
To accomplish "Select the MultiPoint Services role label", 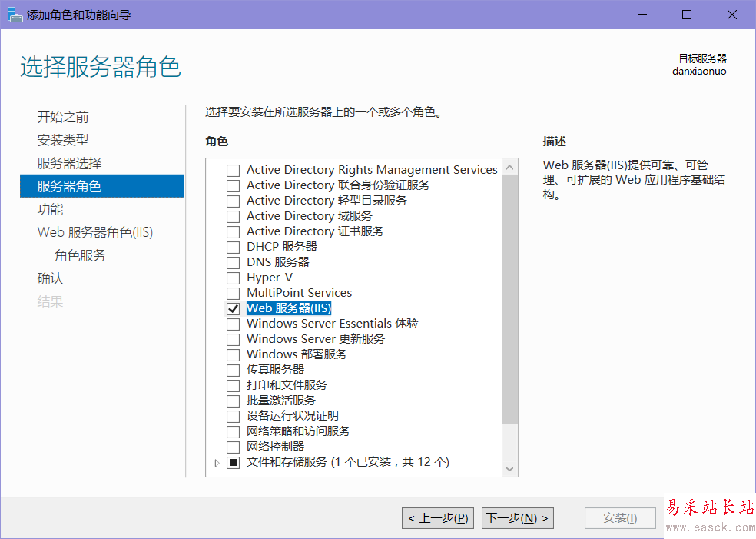I will (299, 293).
